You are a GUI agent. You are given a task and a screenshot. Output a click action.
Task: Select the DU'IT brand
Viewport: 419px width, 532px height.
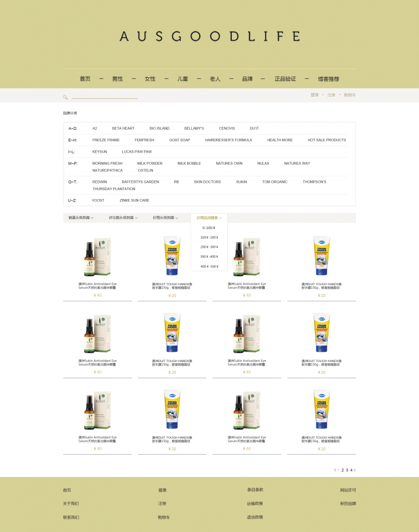pyautogui.click(x=254, y=128)
